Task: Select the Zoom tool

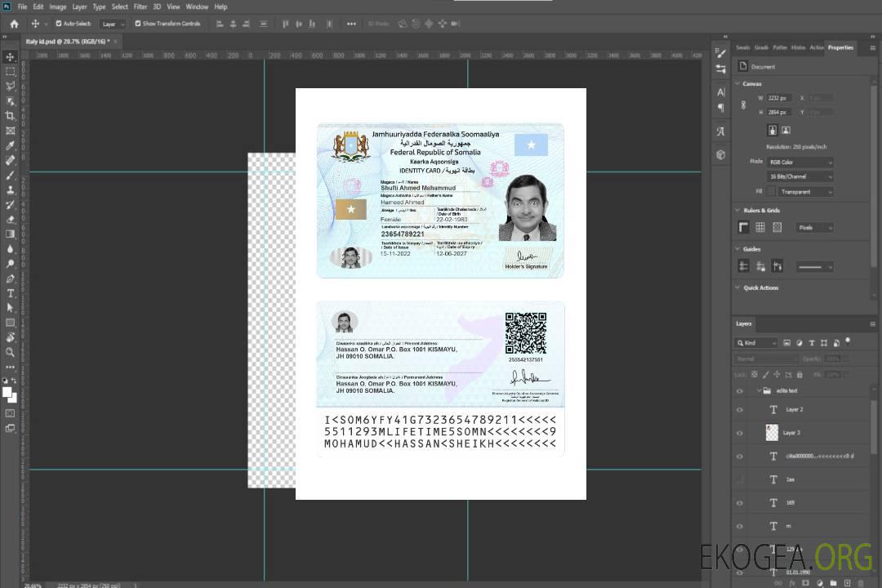Action: (x=10, y=352)
